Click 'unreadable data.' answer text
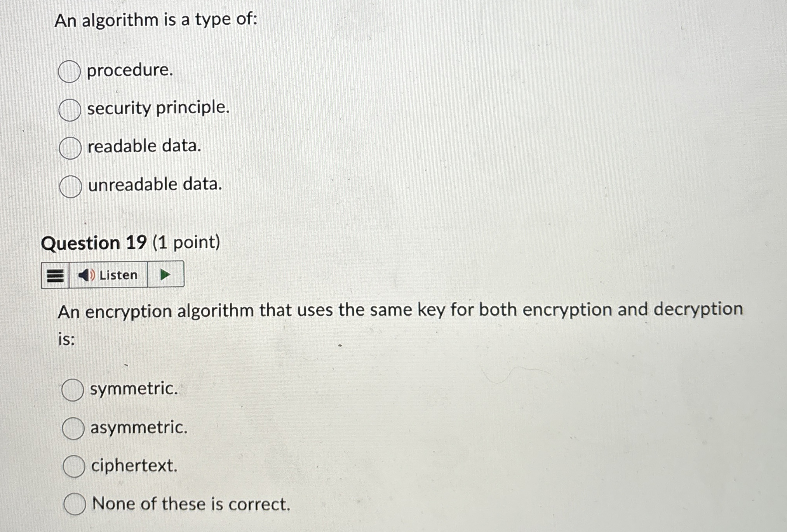This screenshot has width=787, height=532. [x=154, y=185]
